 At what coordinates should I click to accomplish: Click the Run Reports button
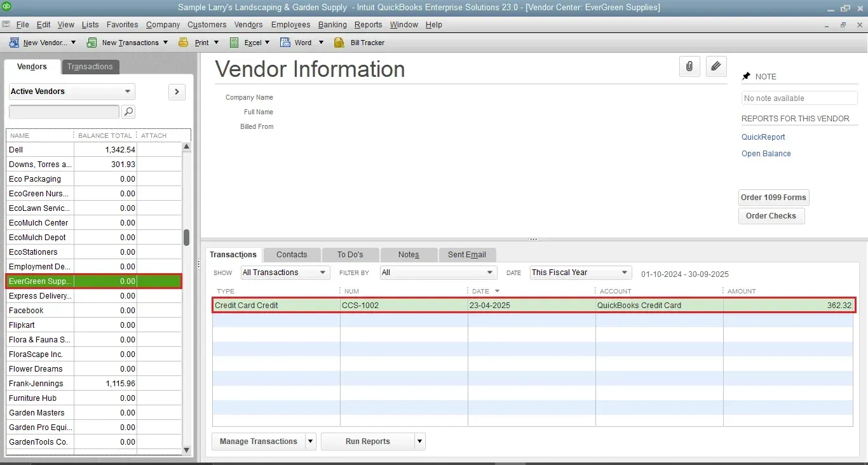(367, 441)
